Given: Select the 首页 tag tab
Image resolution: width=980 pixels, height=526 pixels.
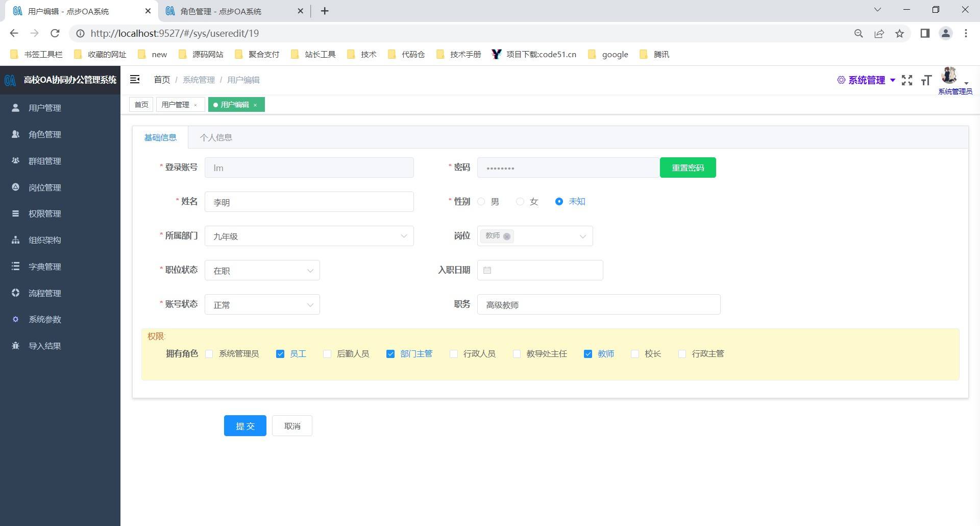Looking at the screenshot, I should click(x=141, y=105).
